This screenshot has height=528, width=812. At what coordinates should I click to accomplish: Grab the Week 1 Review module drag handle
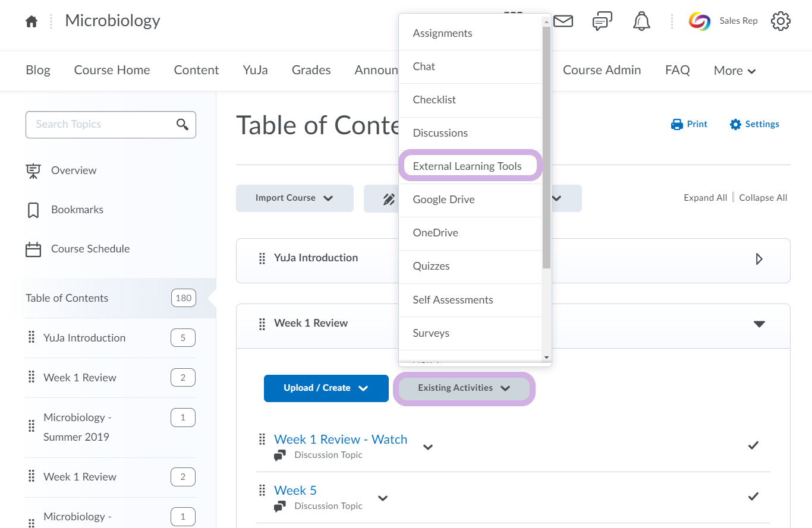tap(262, 324)
